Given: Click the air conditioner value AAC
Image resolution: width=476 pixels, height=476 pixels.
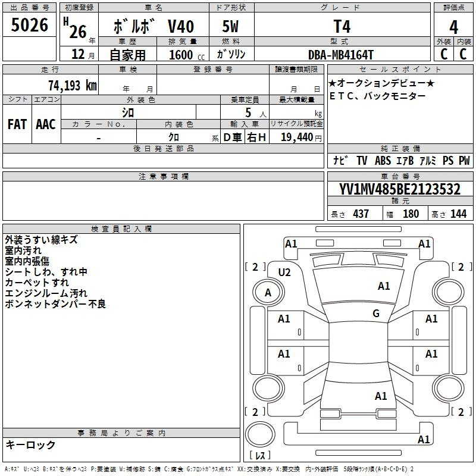Looking at the screenshot, I should click(46, 124).
